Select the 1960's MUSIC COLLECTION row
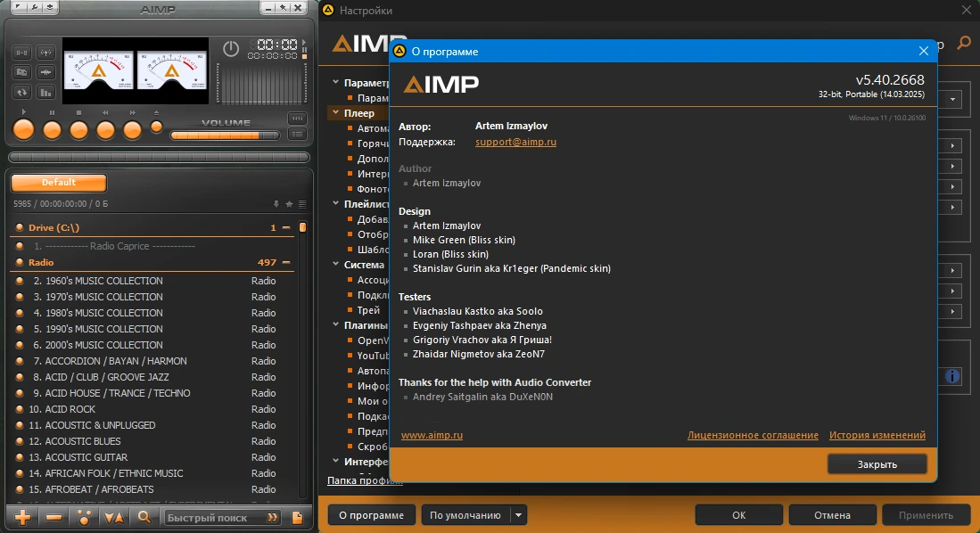 pyautogui.click(x=153, y=281)
